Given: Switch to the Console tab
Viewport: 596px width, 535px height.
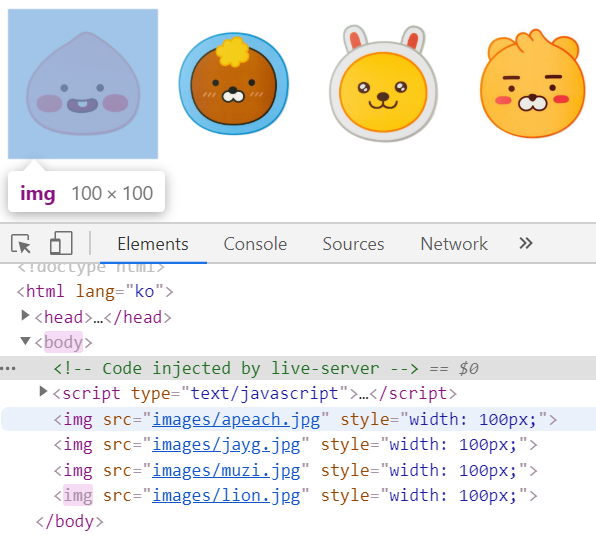Looking at the screenshot, I should [x=255, y=244].
